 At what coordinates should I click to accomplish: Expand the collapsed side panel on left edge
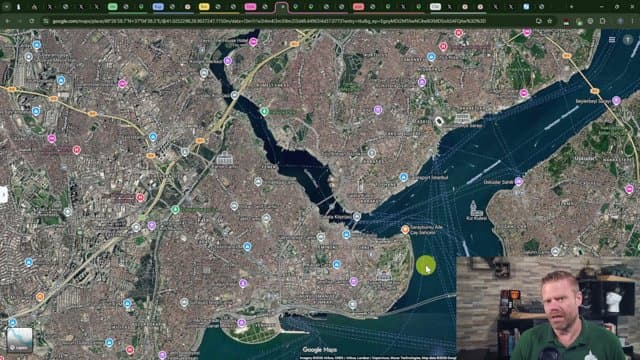[3, 195]
